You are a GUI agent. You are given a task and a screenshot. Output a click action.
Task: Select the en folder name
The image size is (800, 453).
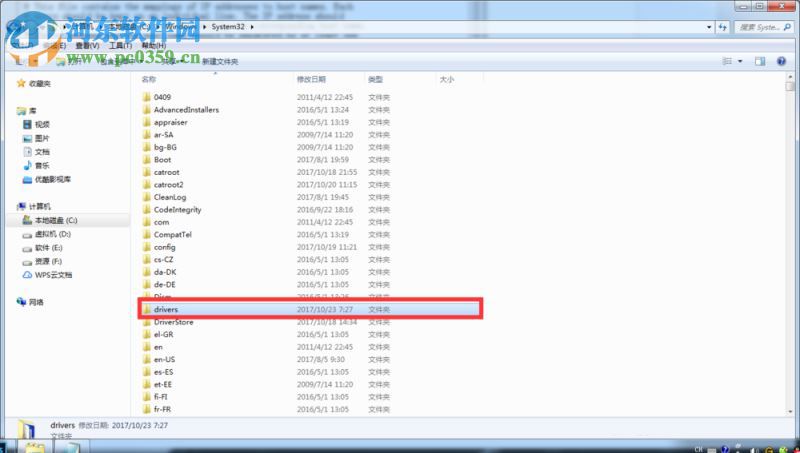(x=158, y=347)
